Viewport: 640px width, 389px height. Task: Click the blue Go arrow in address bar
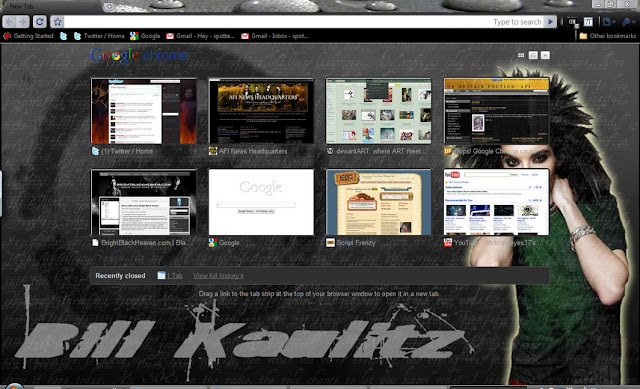tap(550, 22)
